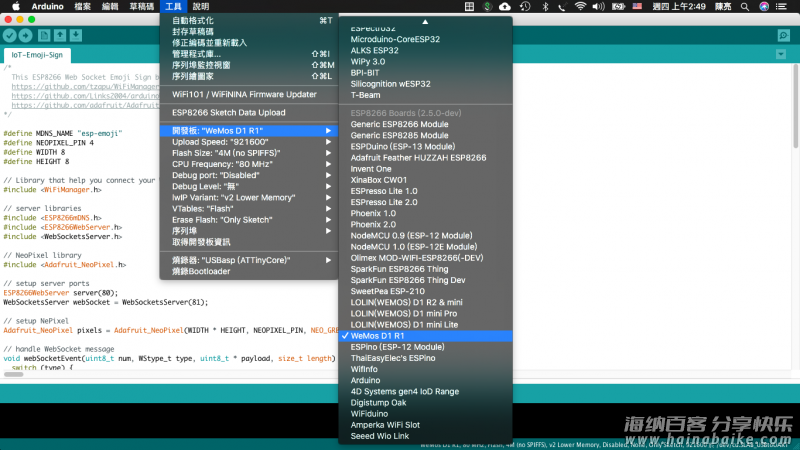Select Generic ESP8285 Module board

426,135
